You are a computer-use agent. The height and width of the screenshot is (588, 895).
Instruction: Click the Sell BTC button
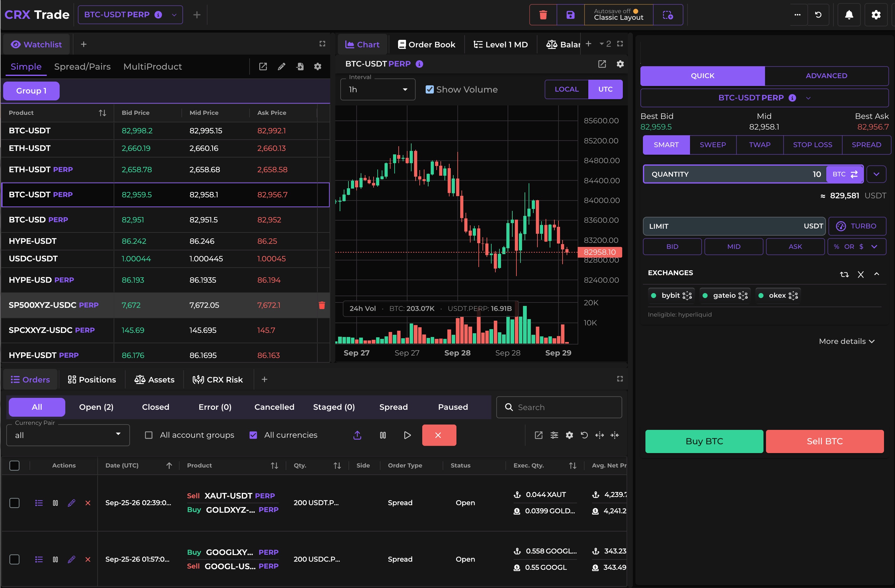(x=824, y=441)
